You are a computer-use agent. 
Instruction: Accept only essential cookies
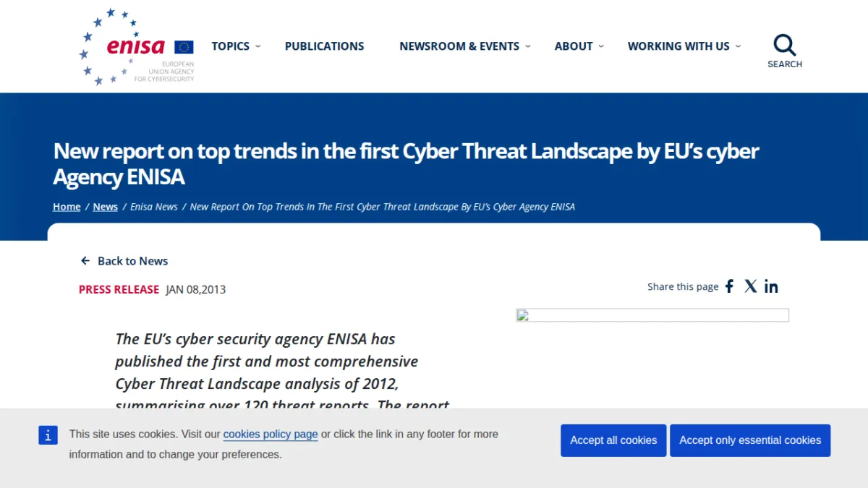750,440
